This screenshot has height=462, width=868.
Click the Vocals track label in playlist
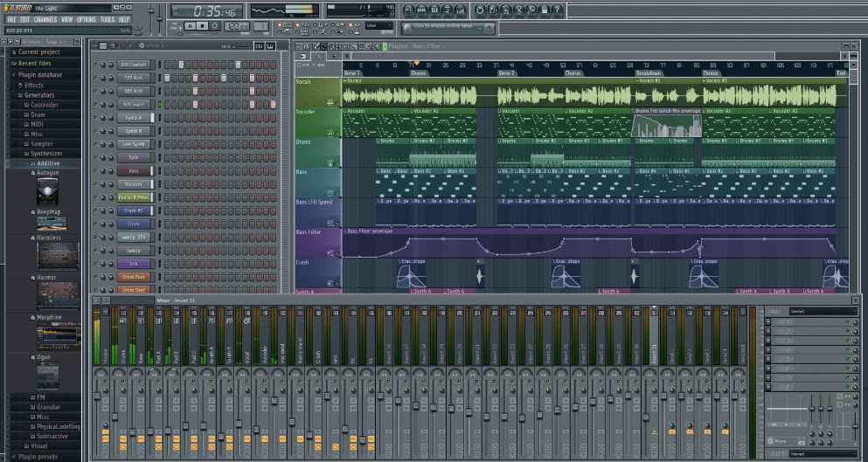tap(318, 93)
